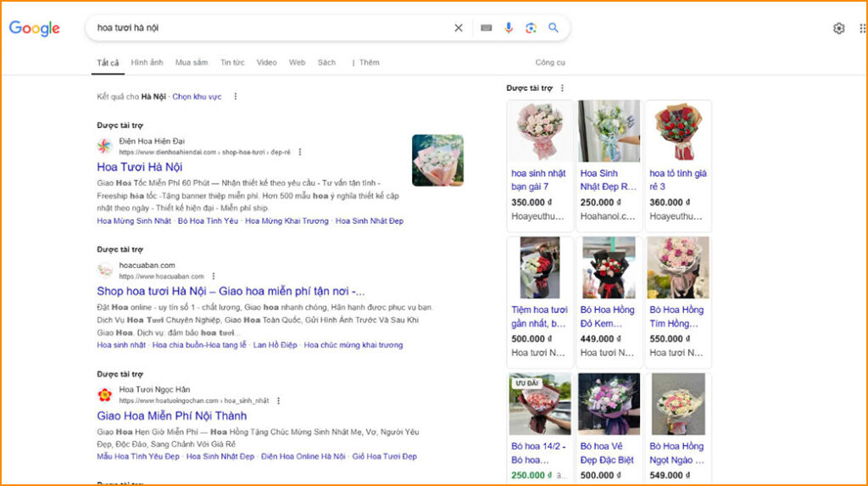Search by image with the Lens icon
This screenshot has height=486, width=868.
point(531,28)
